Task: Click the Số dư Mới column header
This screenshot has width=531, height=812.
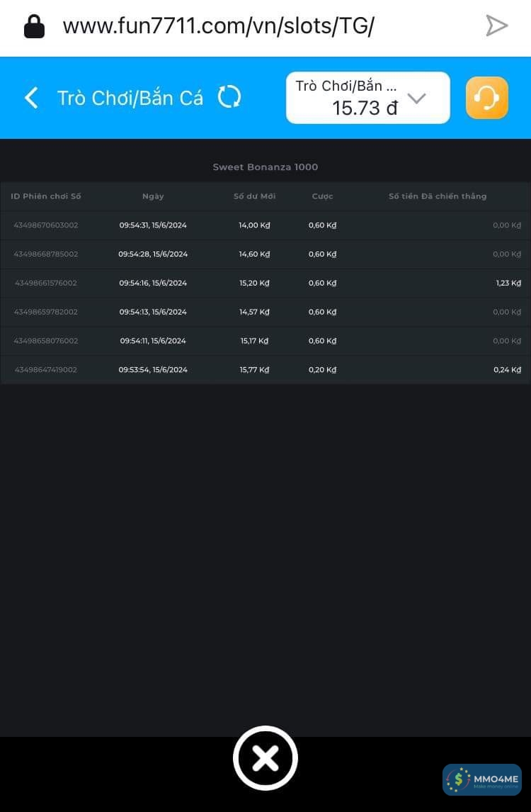Action: tap(254, 196)
